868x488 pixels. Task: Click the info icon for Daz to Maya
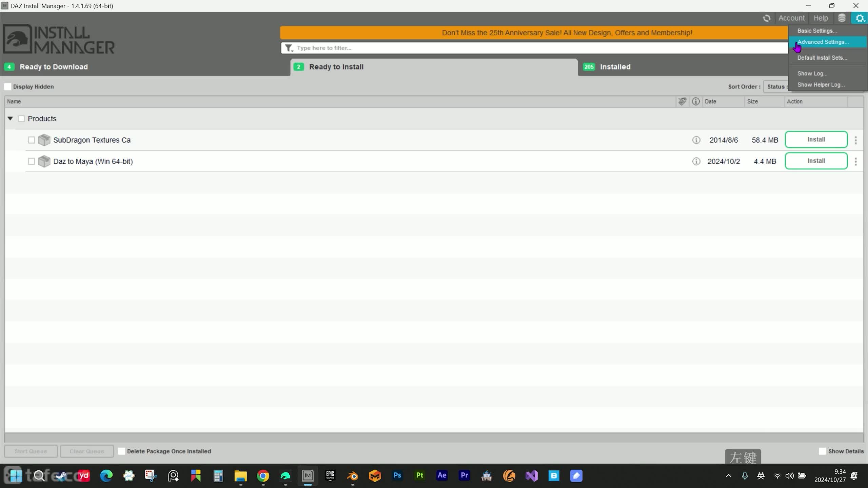coord(696,161)
